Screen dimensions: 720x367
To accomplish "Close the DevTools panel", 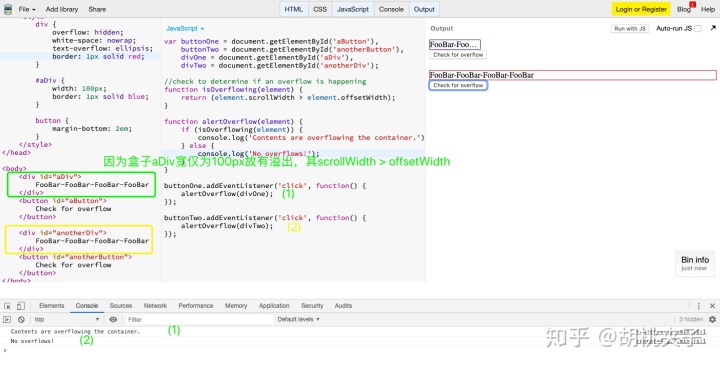I will click(712, 306).
